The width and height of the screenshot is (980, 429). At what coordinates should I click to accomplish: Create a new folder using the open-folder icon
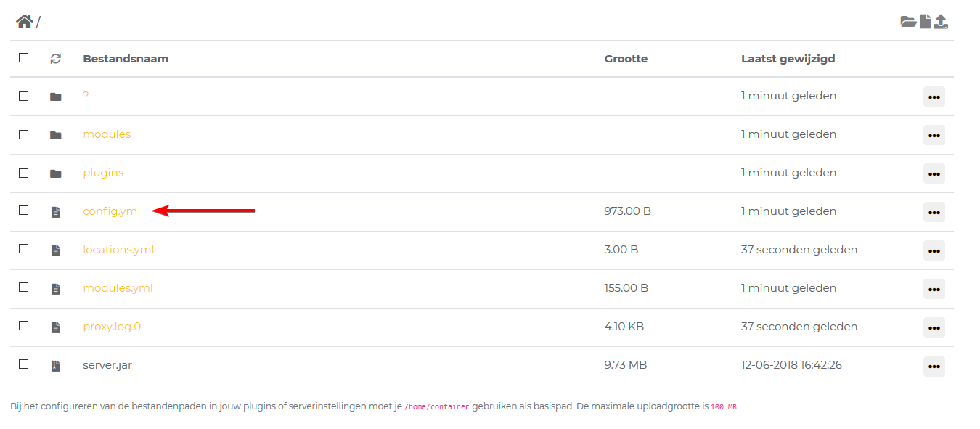(x=908, y=21)
